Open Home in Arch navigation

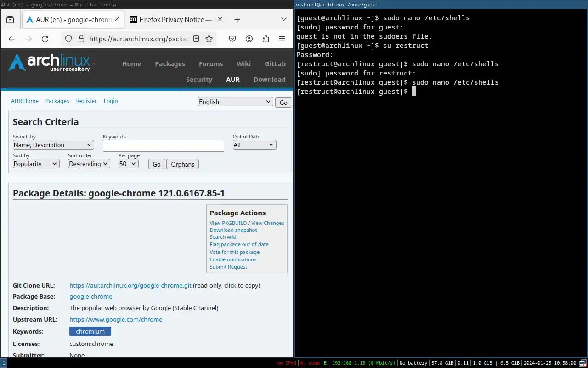131,64
